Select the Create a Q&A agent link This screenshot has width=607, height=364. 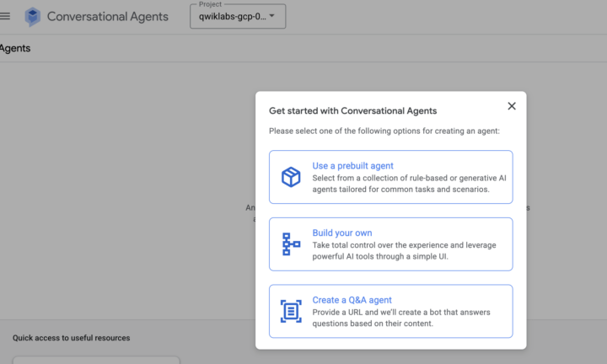pos(352,300)
